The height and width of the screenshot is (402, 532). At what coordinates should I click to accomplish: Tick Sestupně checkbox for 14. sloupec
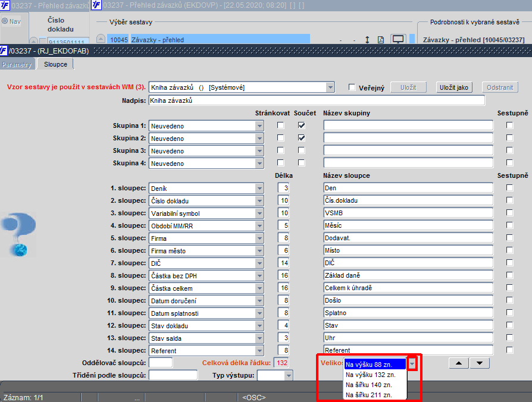(509, 350)
